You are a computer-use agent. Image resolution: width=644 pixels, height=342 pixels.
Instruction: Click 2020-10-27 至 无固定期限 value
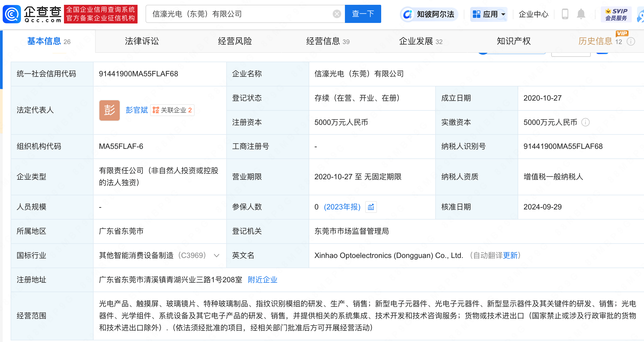tap(358, 177)
